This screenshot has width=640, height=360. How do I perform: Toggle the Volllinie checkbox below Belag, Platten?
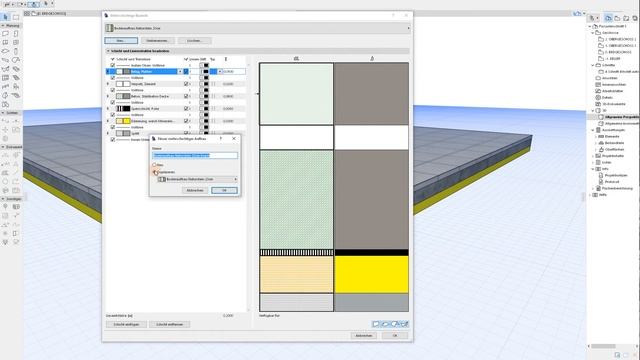(x=113, y=78)
